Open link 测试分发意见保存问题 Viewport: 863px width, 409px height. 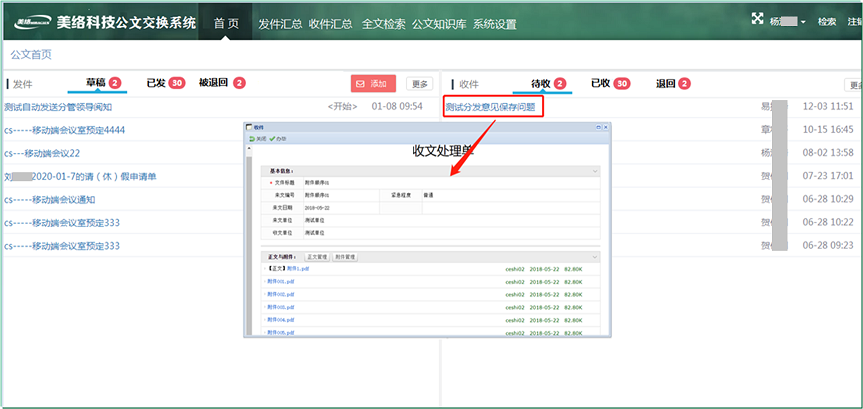pos(490,106)
